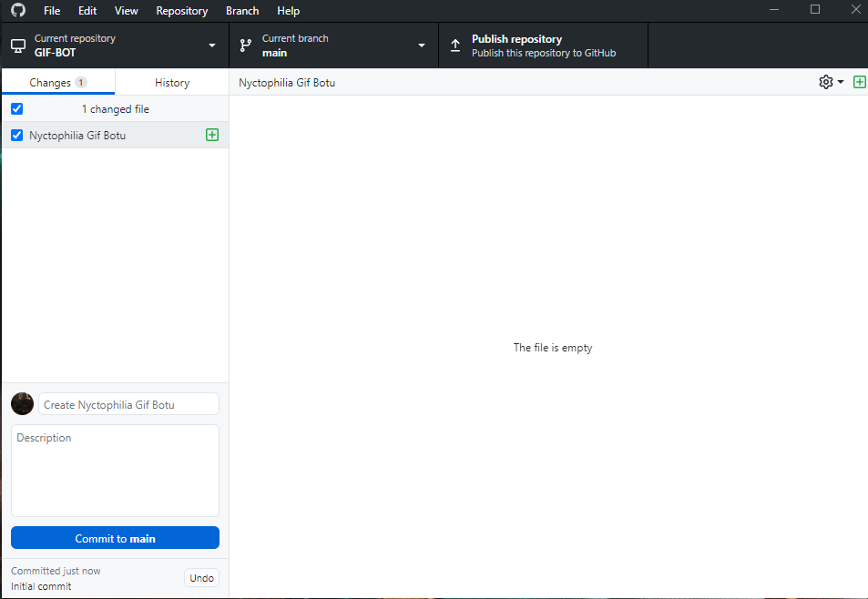Undo the Initial commit
The width and height of the screenshot is (868, 599).
click(201, 578)
